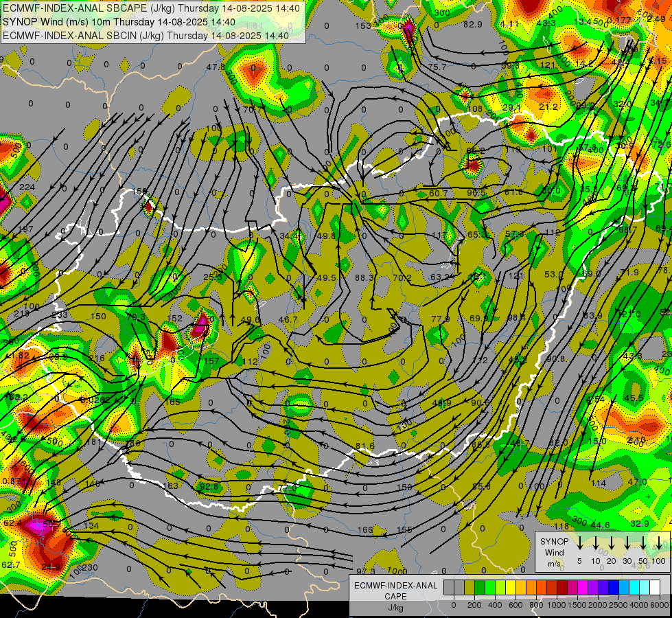Click the 10 m/s wind arrow in legend
Image resolution: width=672 pixels, height=618 pixels.
coord(595,542)
